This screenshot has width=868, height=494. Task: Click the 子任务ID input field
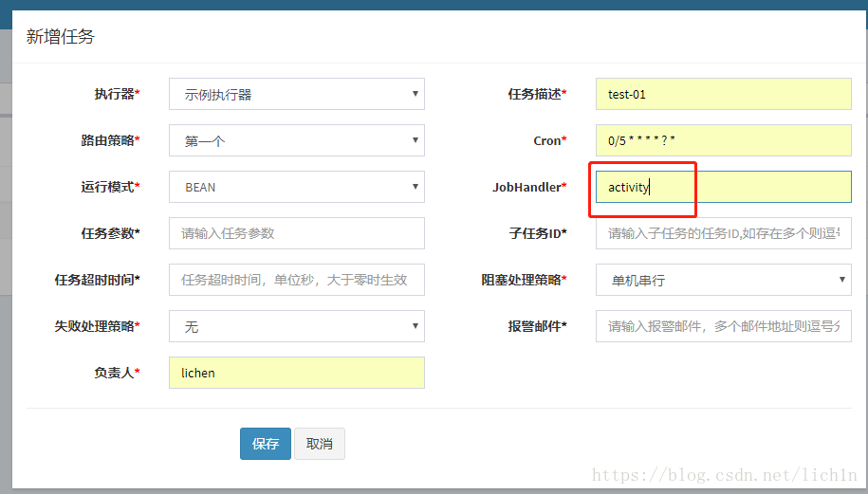(x=723, y=233)
